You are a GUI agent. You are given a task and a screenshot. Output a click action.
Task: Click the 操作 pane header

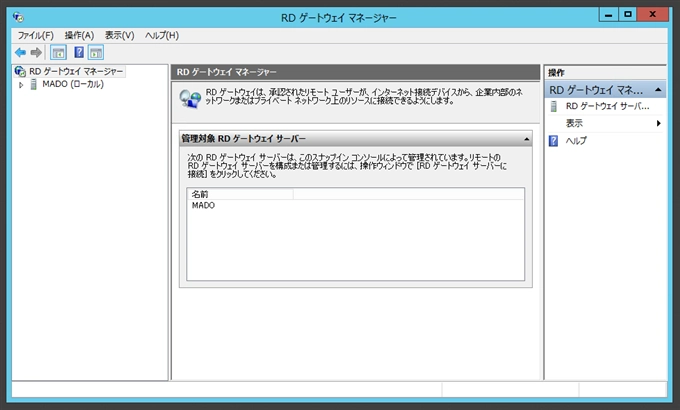[x=605, y=73]
